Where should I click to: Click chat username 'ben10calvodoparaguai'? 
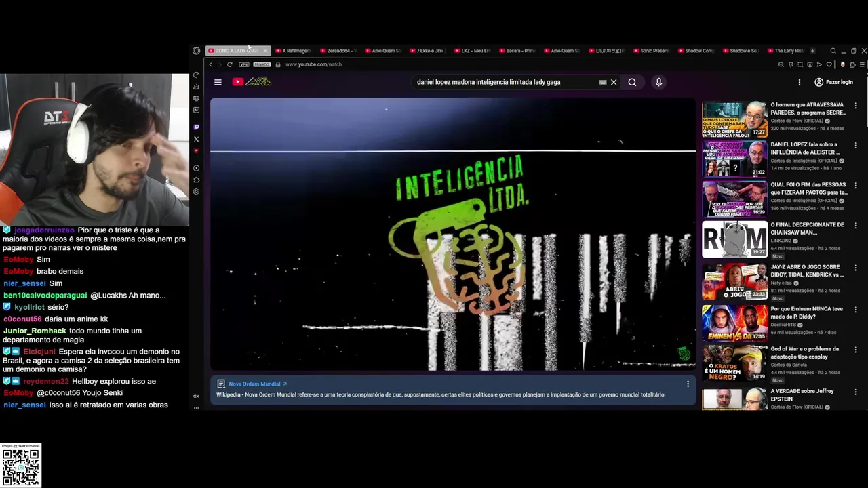tap(45, 296)
